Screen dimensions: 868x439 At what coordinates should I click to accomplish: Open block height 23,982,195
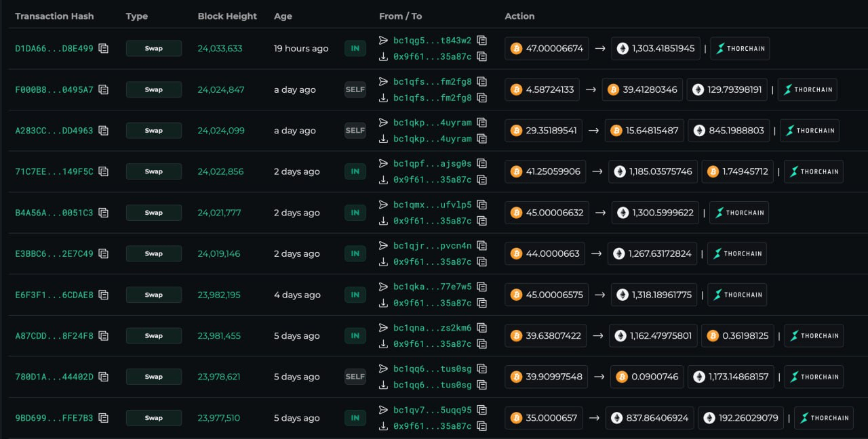pyautogui.click(x=219, y=295)
